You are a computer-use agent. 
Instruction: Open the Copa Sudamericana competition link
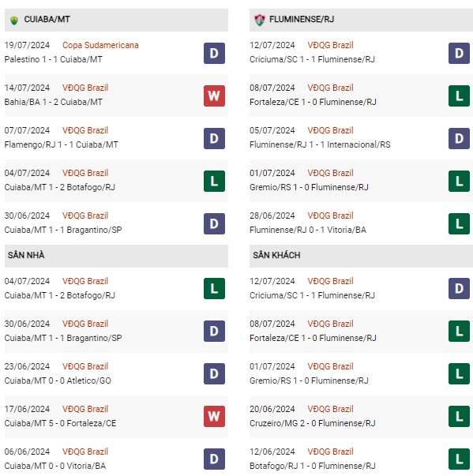100,45
